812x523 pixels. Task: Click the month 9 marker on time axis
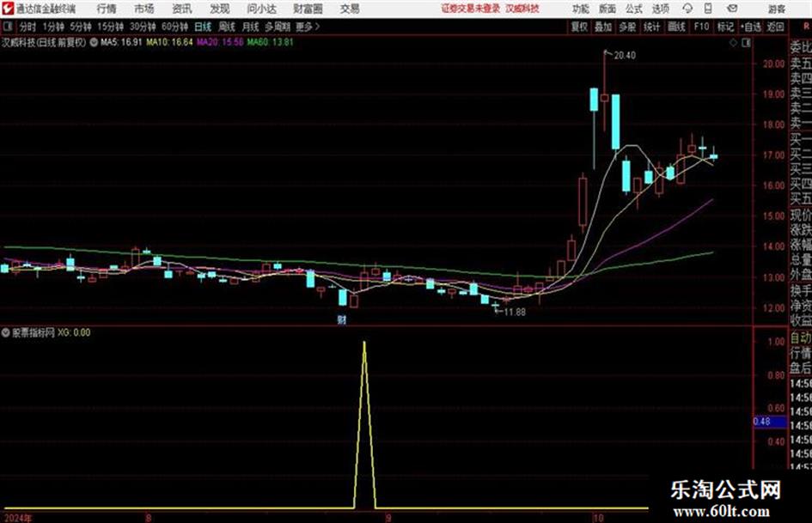(x=388, y=518)
